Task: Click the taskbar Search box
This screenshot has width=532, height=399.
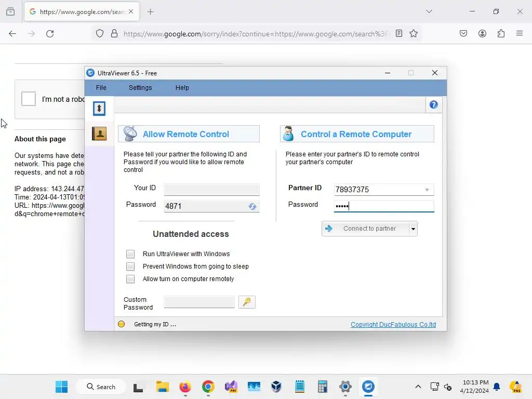Action: point(101,387)
